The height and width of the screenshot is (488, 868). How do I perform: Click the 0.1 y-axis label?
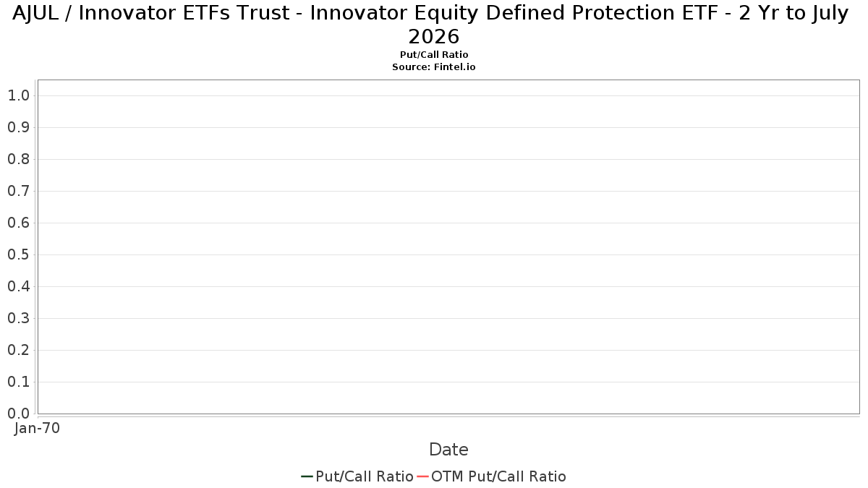coord(18,382)
